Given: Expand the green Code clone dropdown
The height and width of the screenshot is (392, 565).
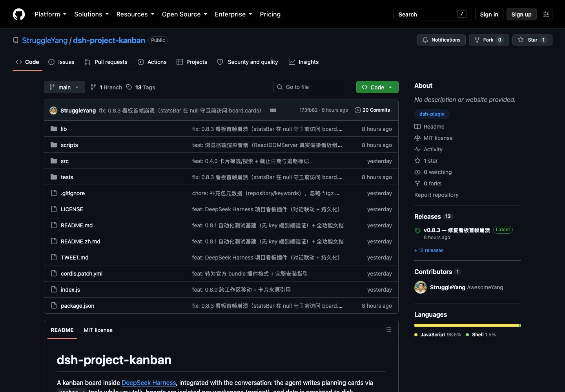Looking at the screenshot, I should pos(377,87).
